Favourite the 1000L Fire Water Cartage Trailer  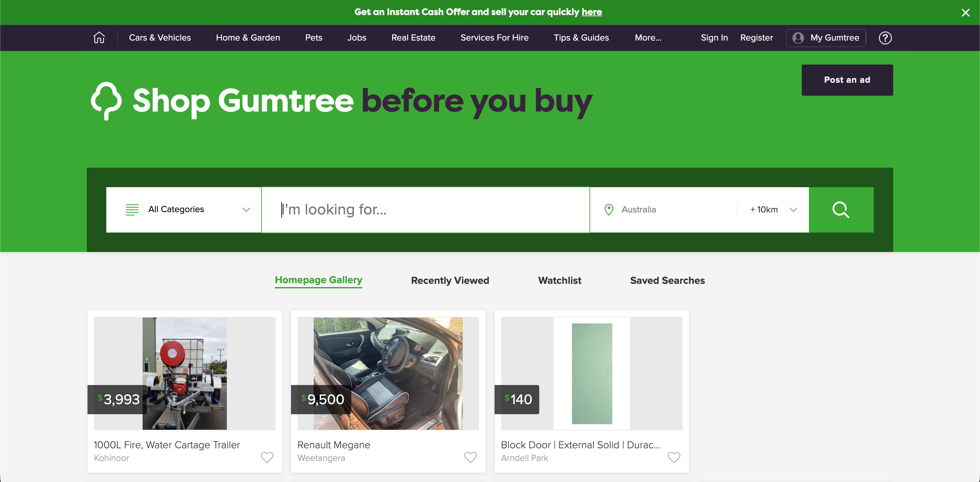[x=267, y=457]
